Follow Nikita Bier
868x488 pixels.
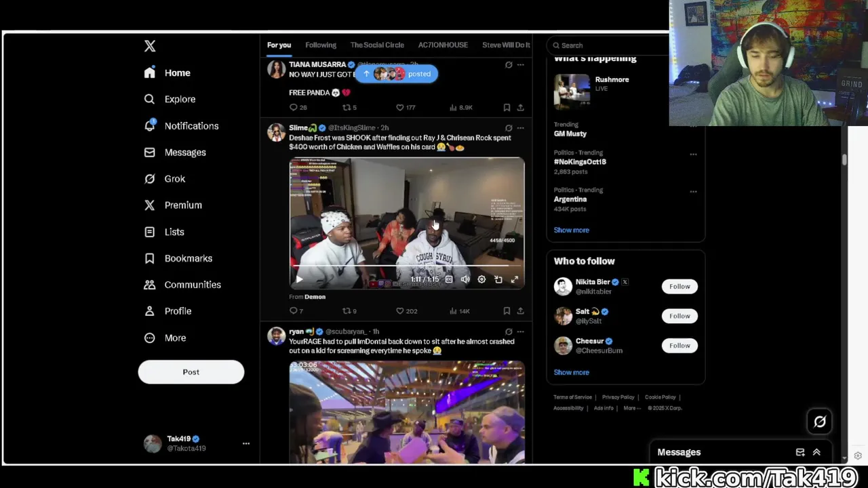[x=679, y=287]
